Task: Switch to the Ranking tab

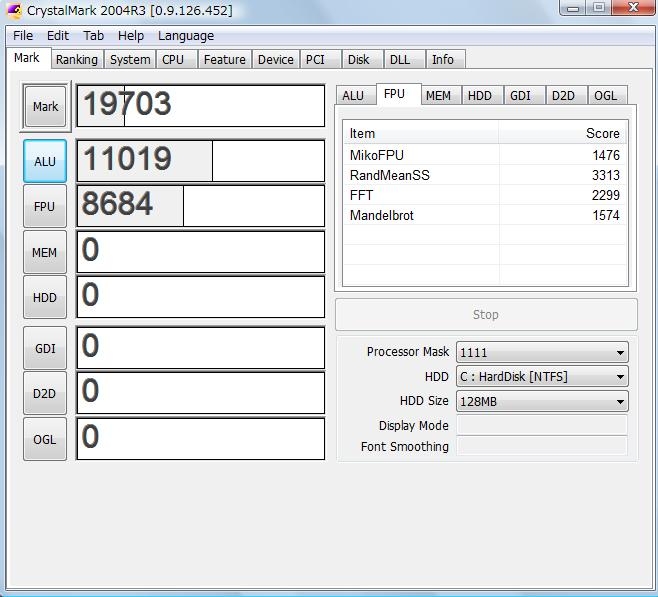Action: coord(76,59)
